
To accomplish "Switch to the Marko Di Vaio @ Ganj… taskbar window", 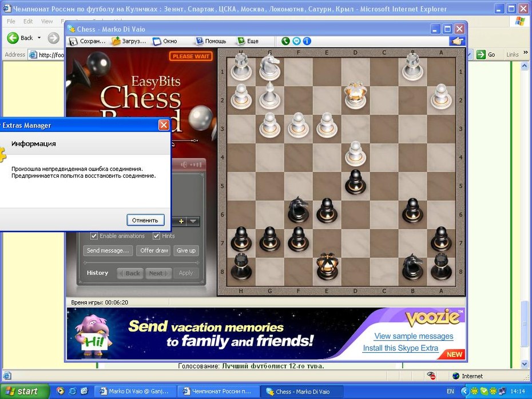I will pyautogui.click(x=134, y=392).
